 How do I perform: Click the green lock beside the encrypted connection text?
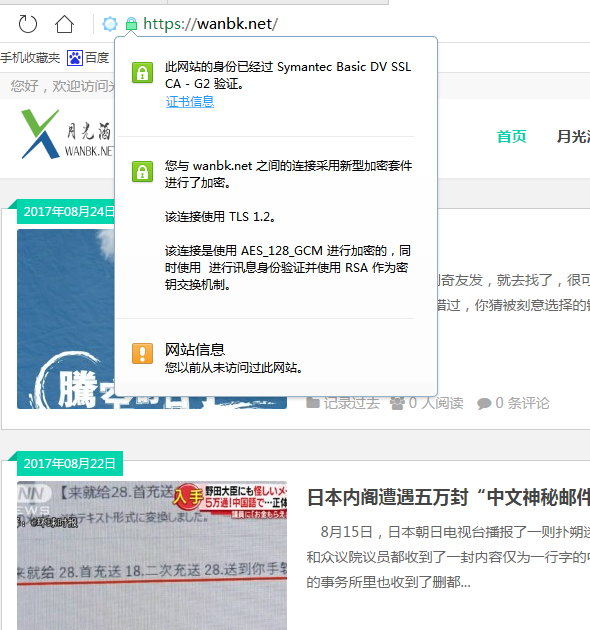tap(143, 172)
